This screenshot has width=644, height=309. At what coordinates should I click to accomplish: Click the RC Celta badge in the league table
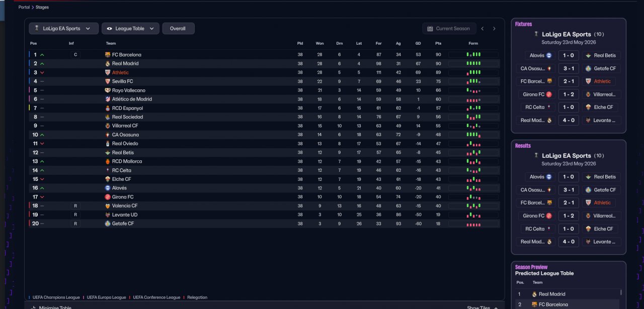[108, 170]
